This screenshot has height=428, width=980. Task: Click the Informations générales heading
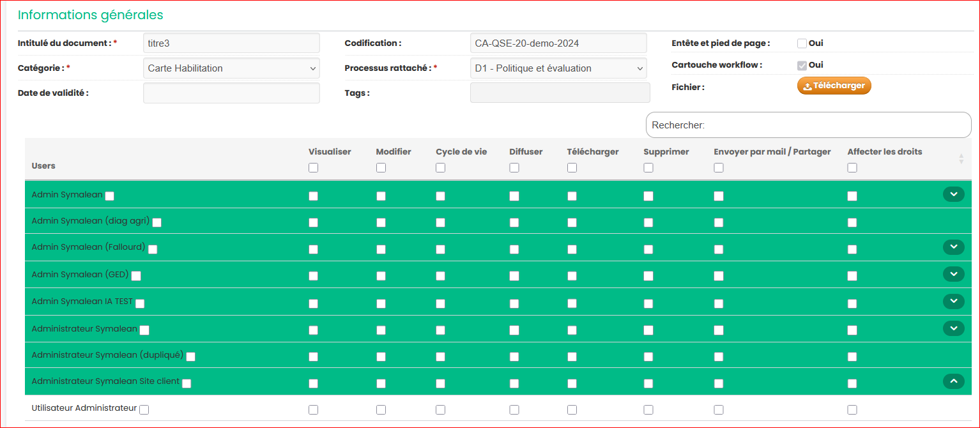(90, 15)
